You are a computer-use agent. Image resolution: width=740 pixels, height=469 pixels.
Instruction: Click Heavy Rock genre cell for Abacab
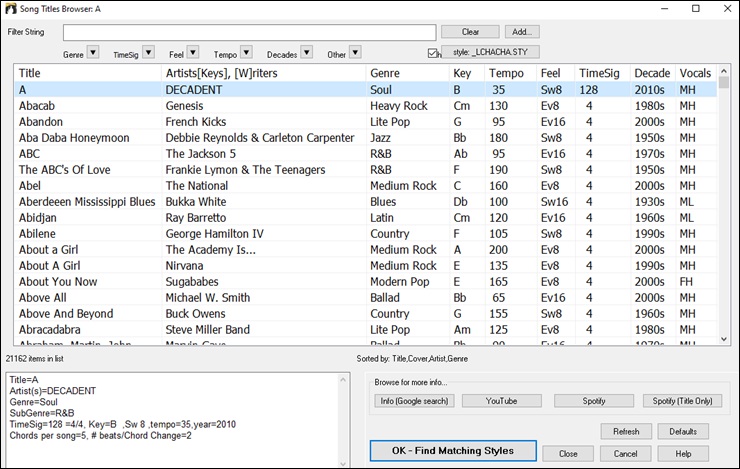pyautogui.click(x=399, y=106)
